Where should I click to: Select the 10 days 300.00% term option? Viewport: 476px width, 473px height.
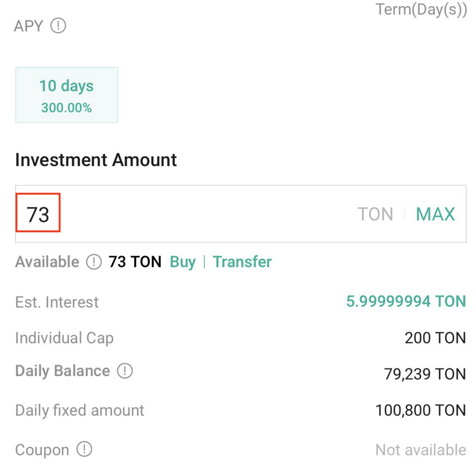[67, 95]
